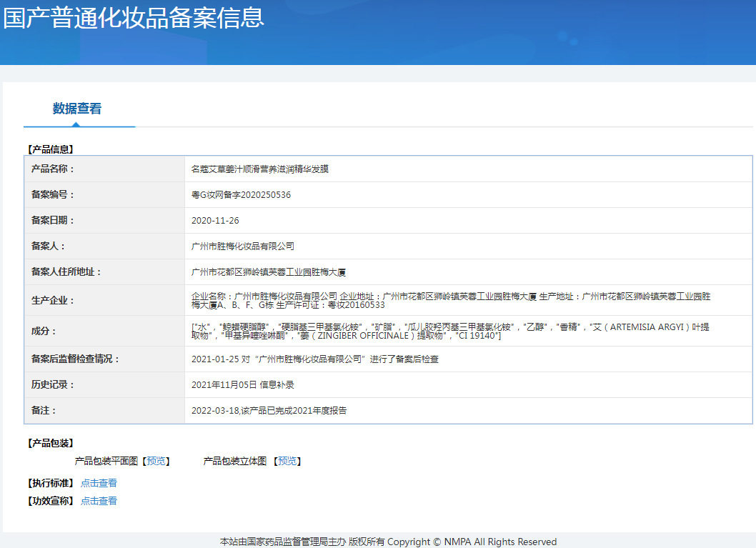
Task: Click the NMPA copyright footer text
Action: 388,542
